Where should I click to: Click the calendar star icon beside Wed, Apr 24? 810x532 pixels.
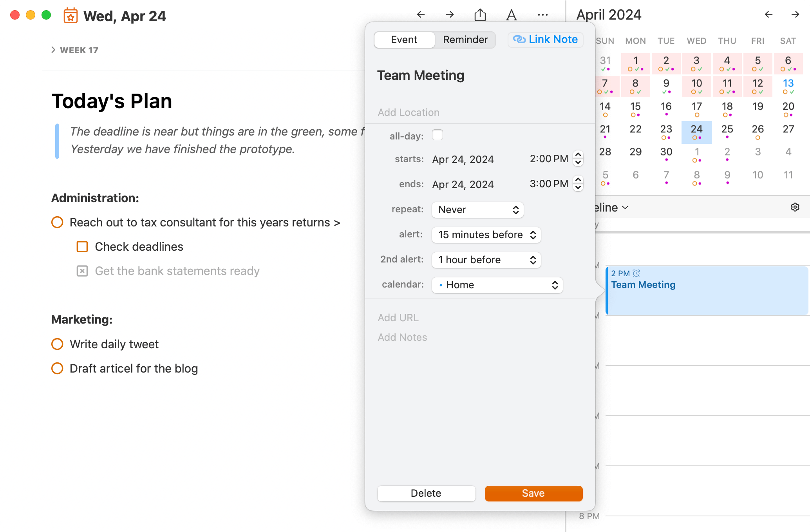point(71,16)
